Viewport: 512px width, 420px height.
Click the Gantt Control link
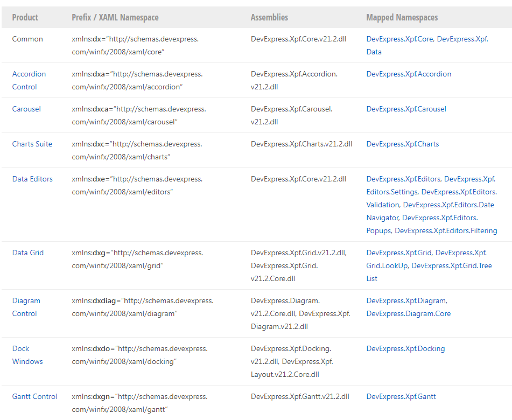point(34,397)
